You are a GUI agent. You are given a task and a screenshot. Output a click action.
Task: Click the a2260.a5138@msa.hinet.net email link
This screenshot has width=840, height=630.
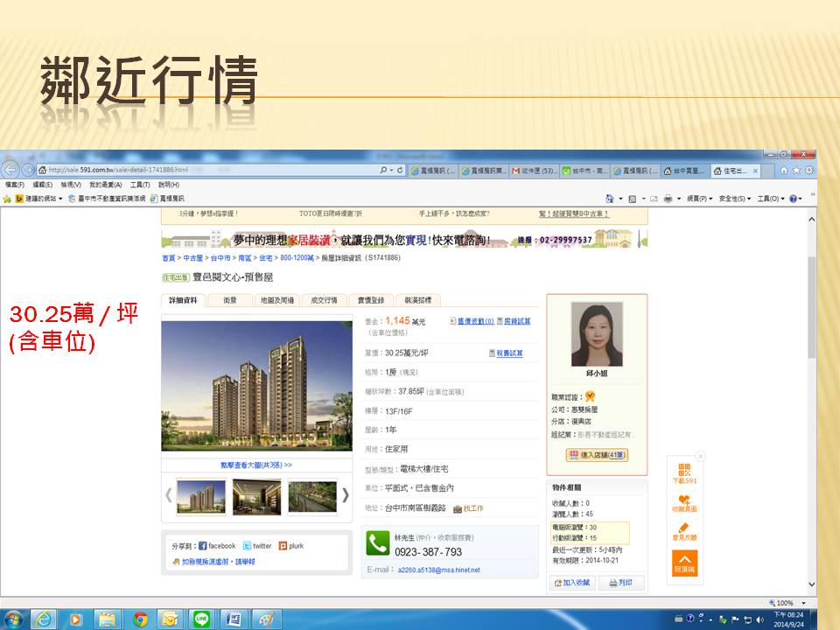coord(438,570)
